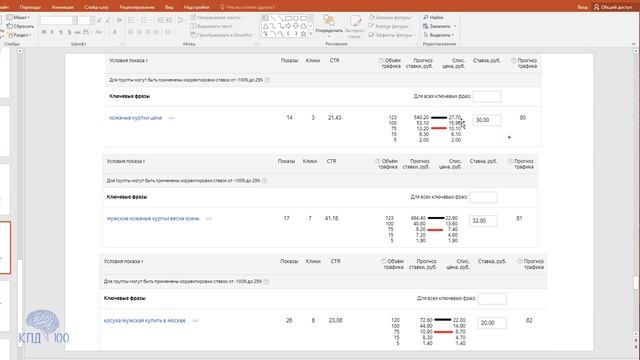Viewport: 640px width, 360px height.
Task: Click CTR value 21.43
Action: [334, 118]
